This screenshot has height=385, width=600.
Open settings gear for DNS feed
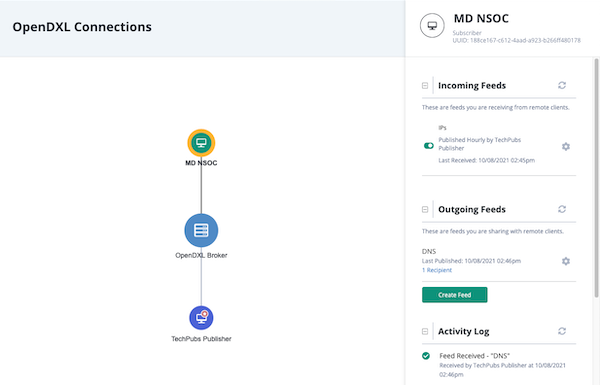coord(566,261)
